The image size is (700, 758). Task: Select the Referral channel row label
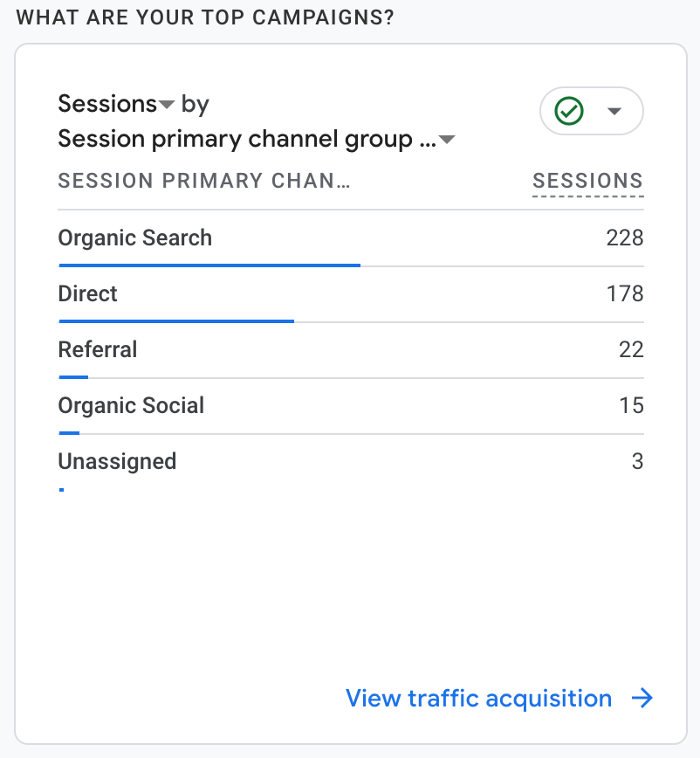pyautogui.click(x=98, y=349)
